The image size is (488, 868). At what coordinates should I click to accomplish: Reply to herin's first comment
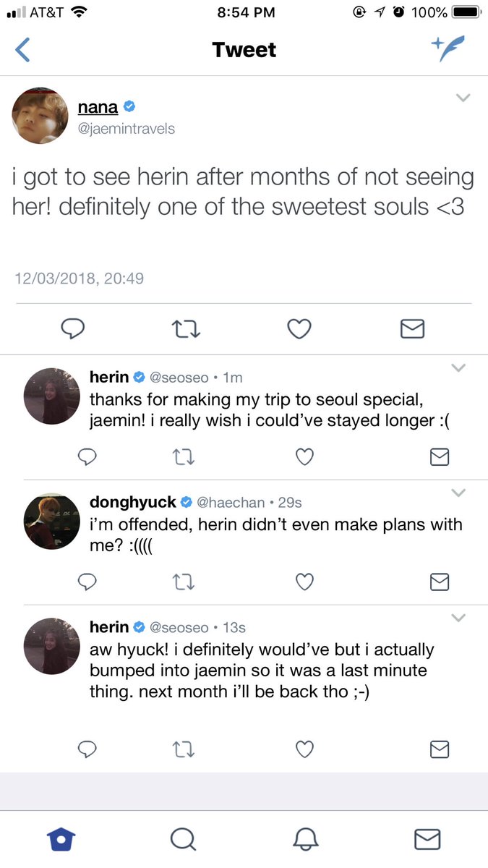click(87, 456)
